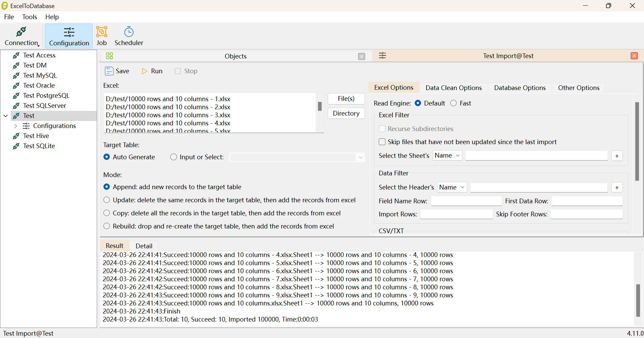Viewport: 644px width, 338px height.
Task: Open the target table selection dropdown
Action: click(360, 157)
